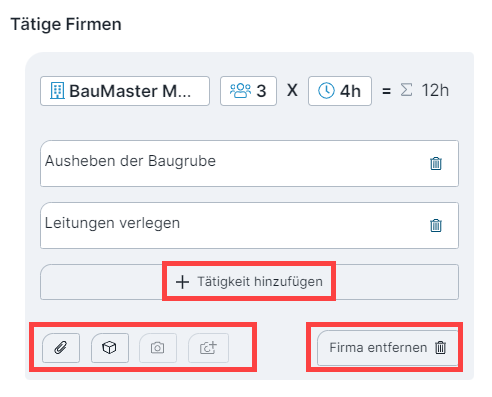
Task: Click the clock icon next to 4h
Action: pos(326,91)
